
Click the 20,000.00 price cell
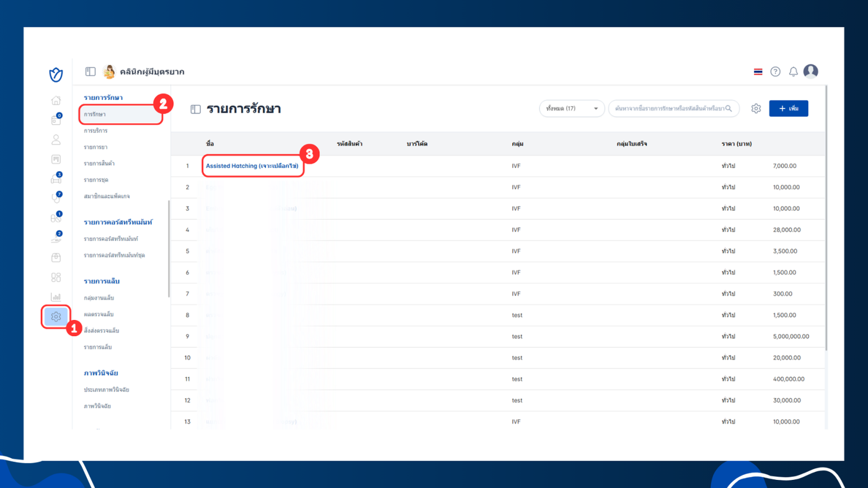(787, 358)
